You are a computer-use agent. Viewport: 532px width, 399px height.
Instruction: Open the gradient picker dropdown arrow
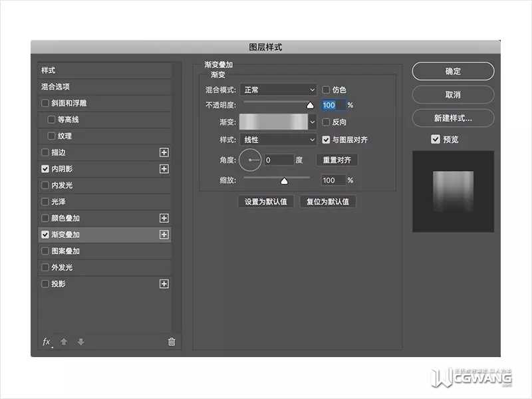pos(313,122)
